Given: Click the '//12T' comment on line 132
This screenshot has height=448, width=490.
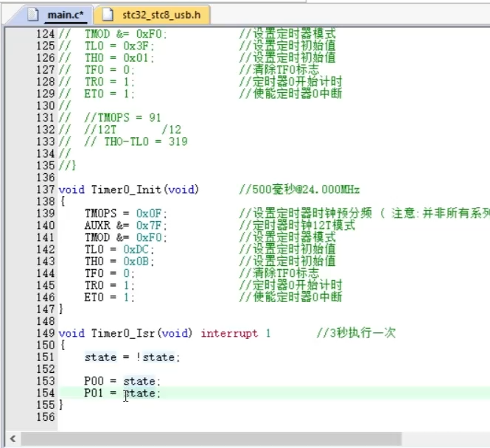Looking at the screenshot, I should pos(100,130).
